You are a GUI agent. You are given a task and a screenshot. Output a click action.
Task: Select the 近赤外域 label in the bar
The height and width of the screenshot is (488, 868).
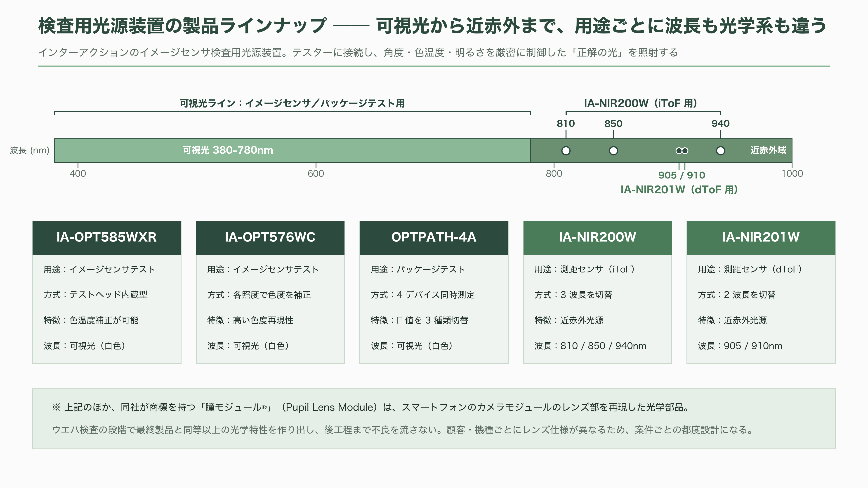[768, 150]
